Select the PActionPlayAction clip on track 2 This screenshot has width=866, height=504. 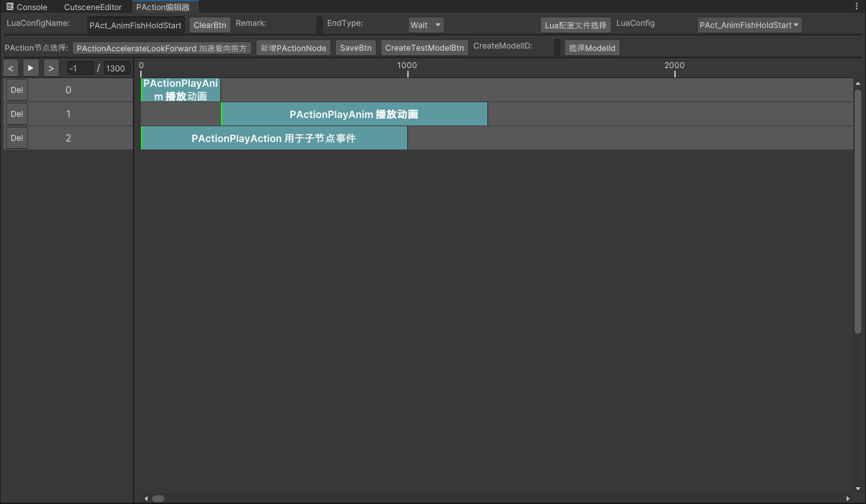pyautogui.click(x=274, y=138)
